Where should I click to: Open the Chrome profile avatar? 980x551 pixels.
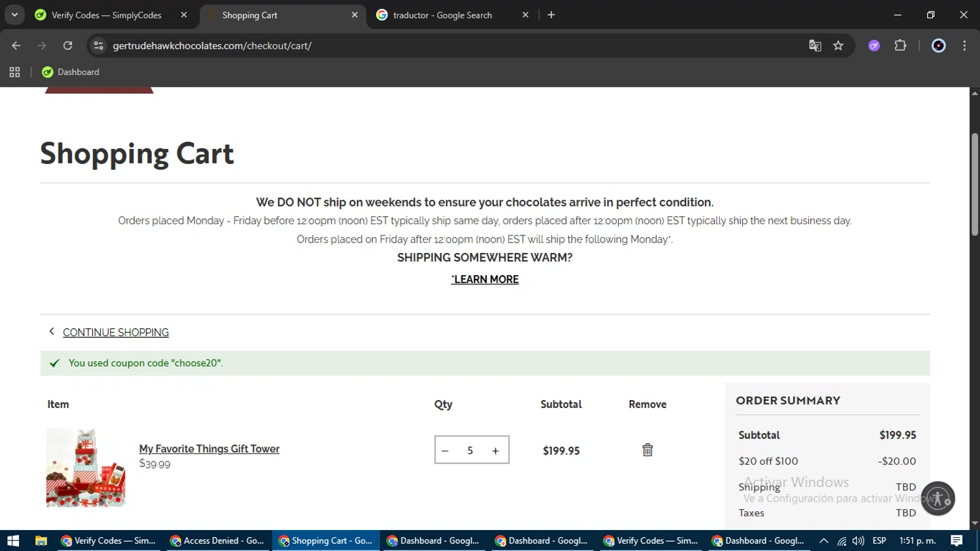point(938,46)
